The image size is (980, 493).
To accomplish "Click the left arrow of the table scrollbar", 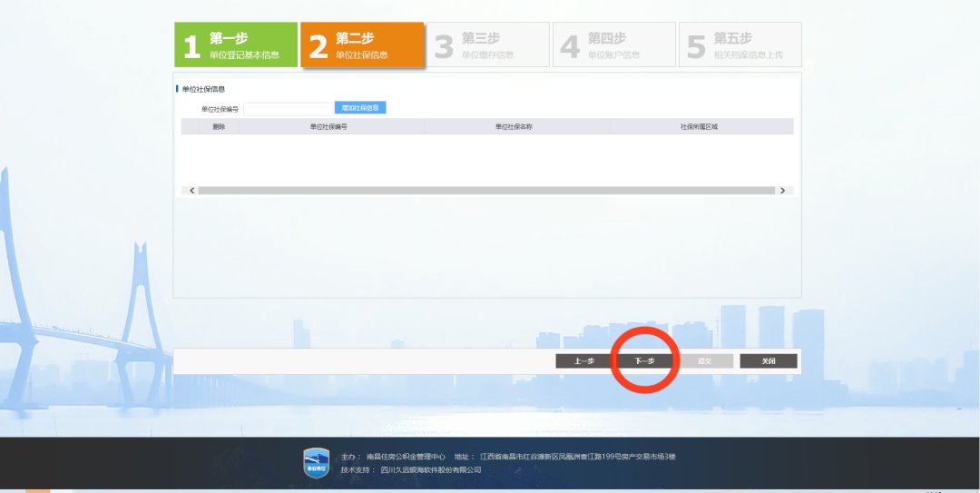I will [x=191, y=191].
